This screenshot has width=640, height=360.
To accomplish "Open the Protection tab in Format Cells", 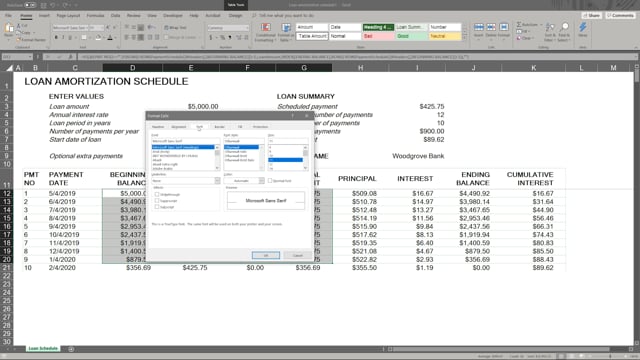I will 260,127.
